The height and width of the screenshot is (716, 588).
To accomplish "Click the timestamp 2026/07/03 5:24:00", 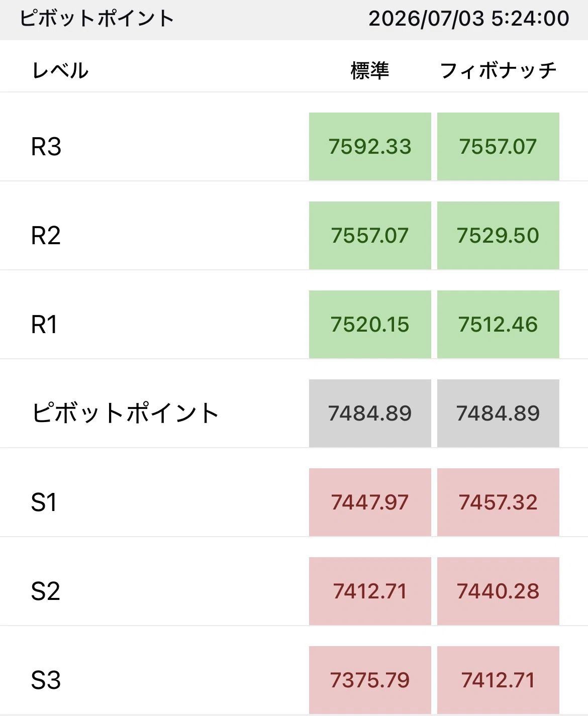I will (x=469, y=19).
